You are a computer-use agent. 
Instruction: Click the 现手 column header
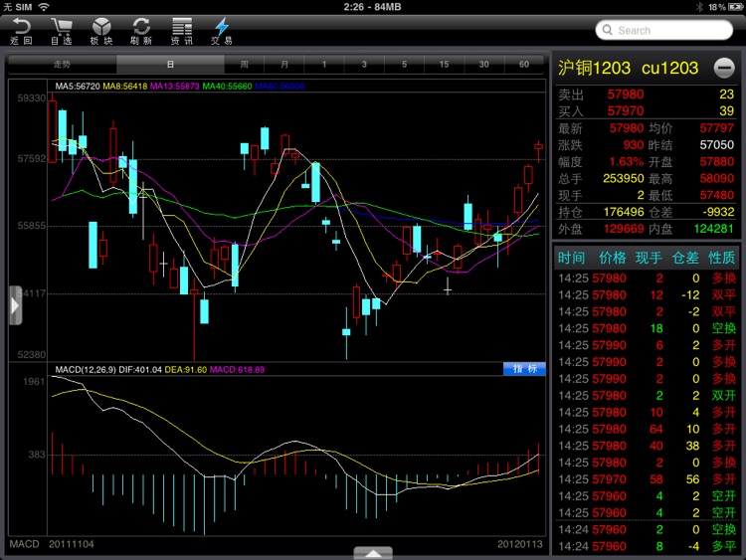(x=649, y=258)
